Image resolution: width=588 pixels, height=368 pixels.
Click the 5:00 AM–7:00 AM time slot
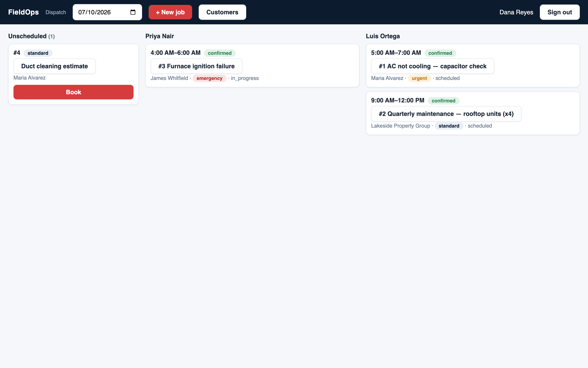[x=396, y=53]
